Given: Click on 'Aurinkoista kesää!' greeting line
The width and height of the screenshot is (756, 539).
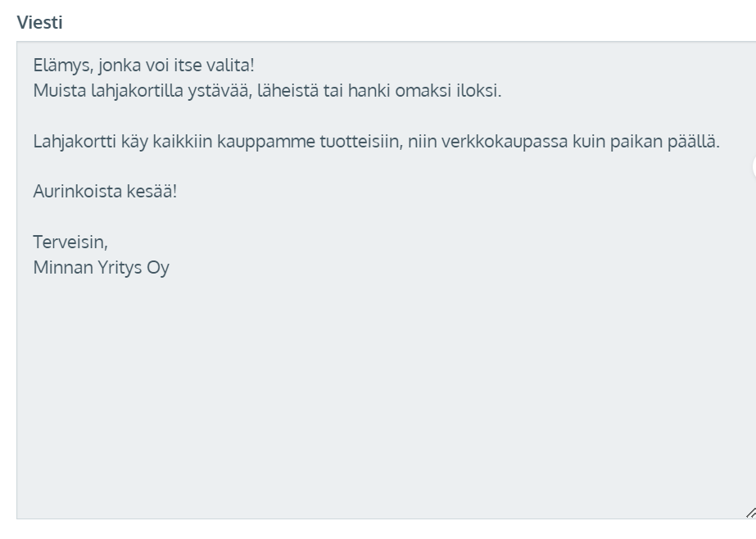Looking at the screenshot, I should click(x=105, y=192).
